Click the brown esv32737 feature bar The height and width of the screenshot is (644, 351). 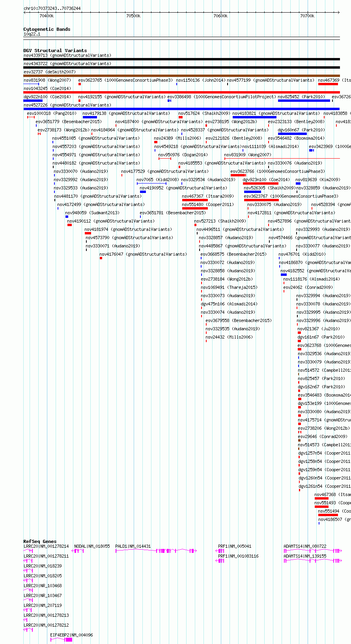click(181, 76)
